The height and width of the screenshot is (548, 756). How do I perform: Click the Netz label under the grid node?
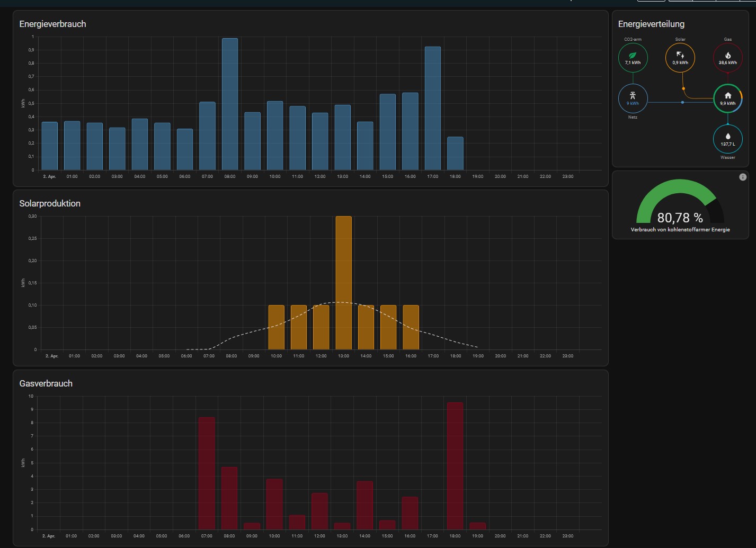tap(633, 117)
